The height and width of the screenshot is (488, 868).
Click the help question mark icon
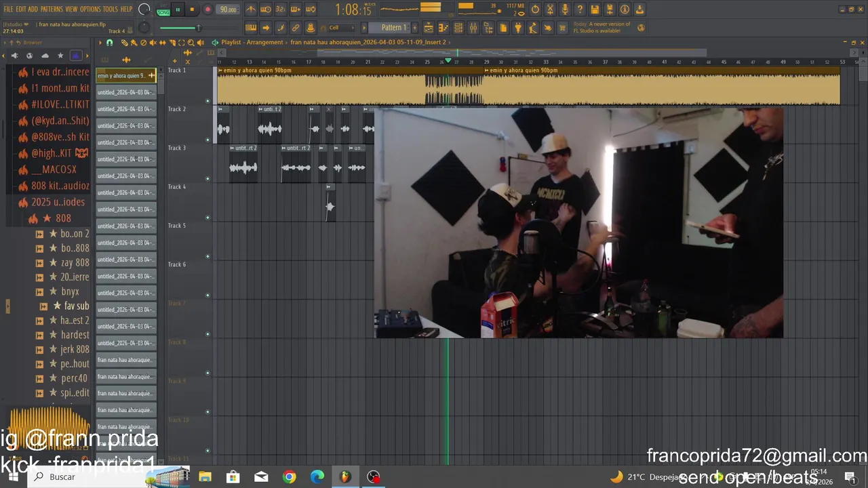point(580,9)
